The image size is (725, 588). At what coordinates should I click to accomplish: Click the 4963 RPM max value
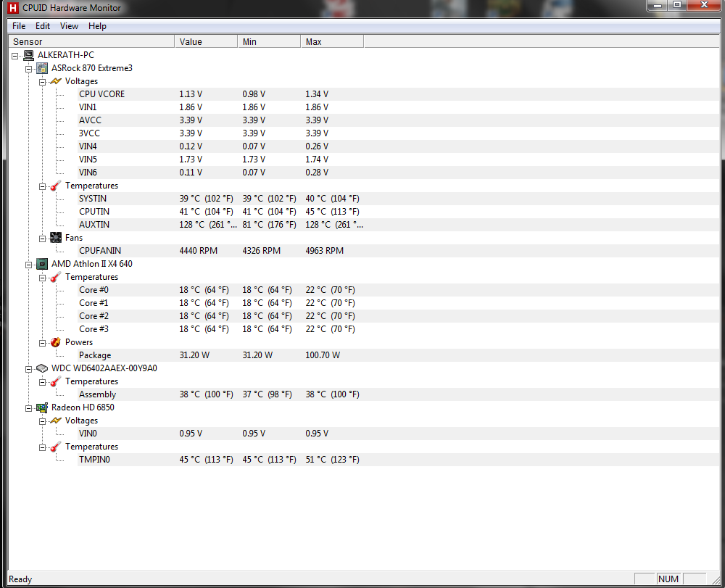pyautogui.click(x=325, y=251)
